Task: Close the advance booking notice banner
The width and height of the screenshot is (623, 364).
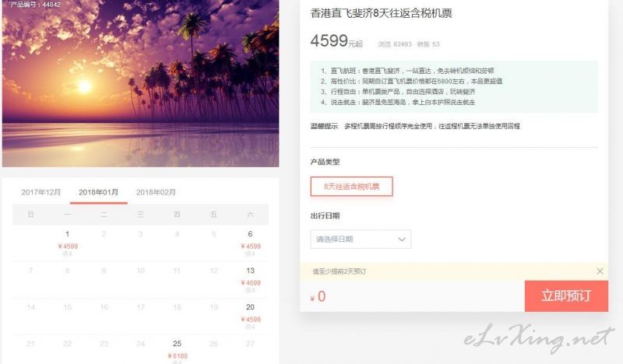Action: click(x=600, y=271)
